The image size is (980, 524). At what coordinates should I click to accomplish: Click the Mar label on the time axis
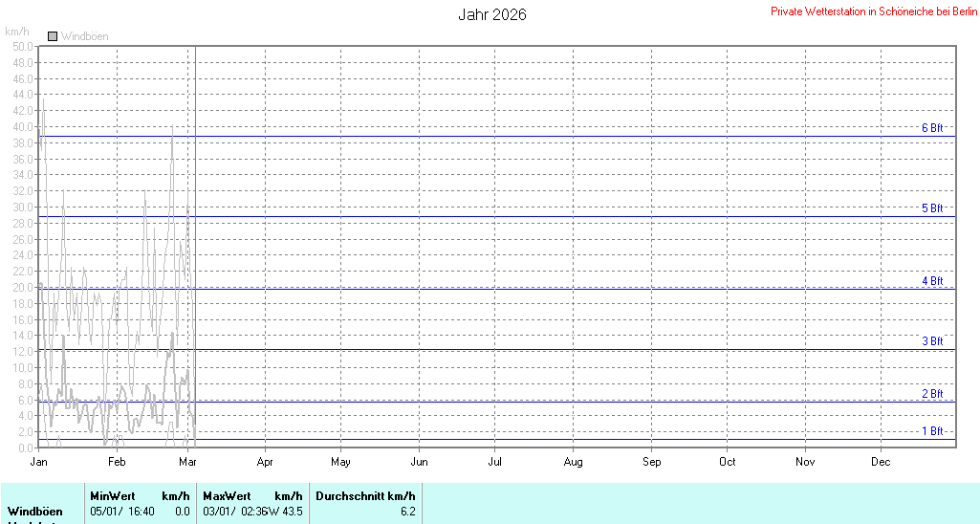(x=187, y=462)
